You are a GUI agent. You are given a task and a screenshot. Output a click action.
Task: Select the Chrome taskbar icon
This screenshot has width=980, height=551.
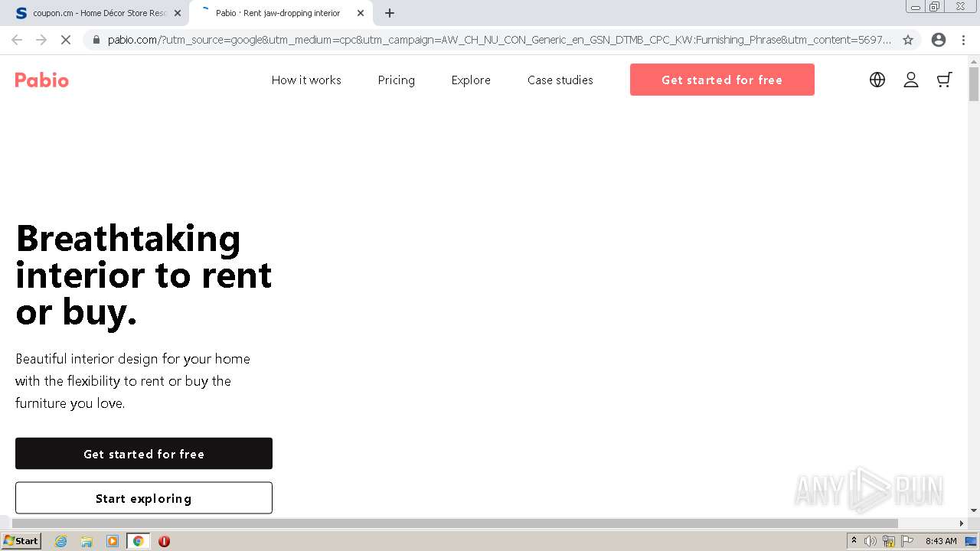click(139, 541)
